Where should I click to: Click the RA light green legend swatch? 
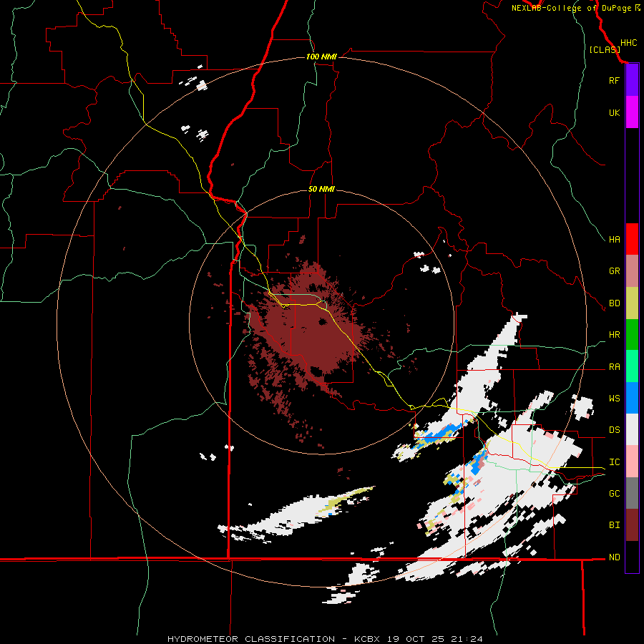[632, 366]
